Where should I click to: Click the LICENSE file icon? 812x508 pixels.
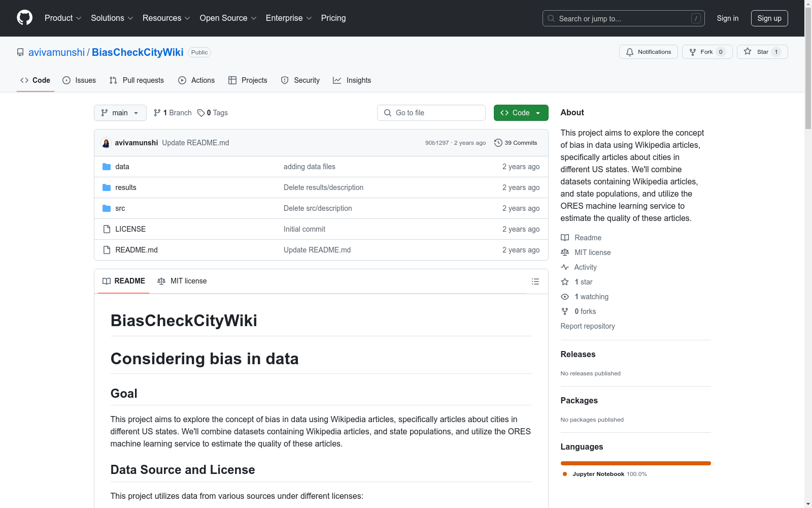point(107,229)
